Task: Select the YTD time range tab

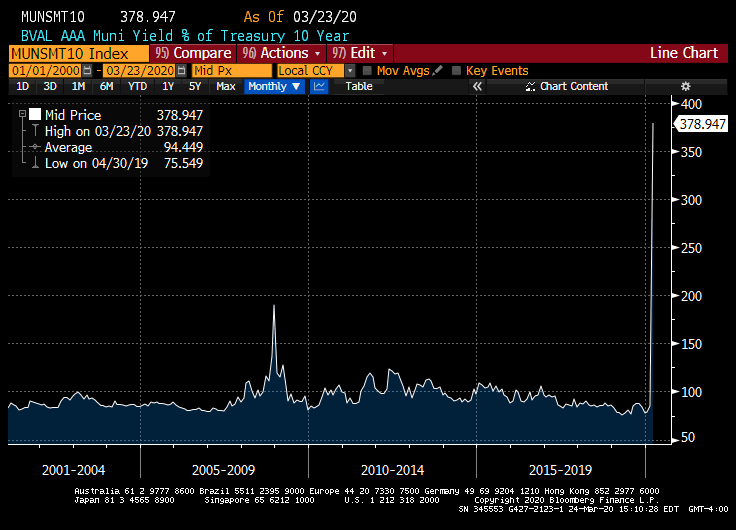Action: pos(137,87)
